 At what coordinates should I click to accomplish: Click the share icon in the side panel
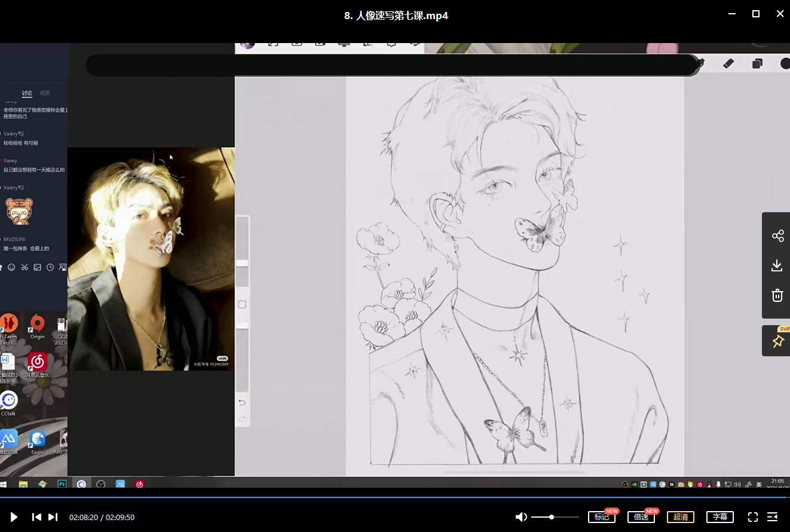point(777,236)
